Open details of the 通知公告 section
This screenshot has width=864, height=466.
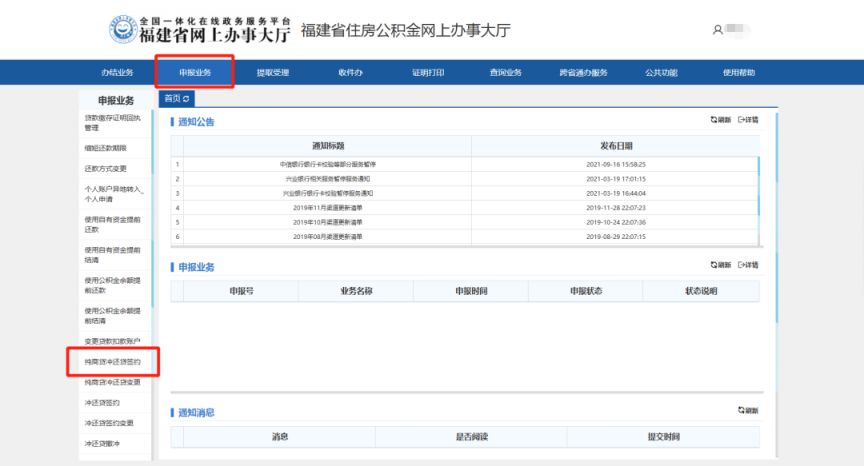point(748,120)
